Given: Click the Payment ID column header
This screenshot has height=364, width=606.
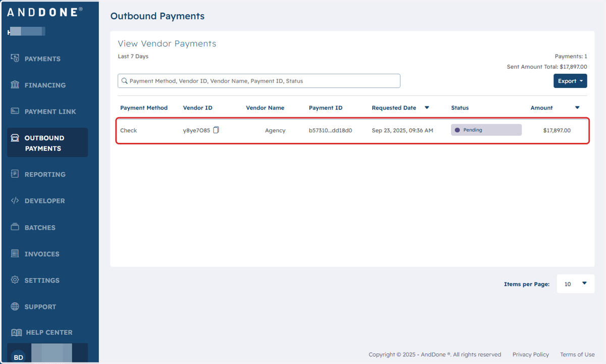Looking at the screenshot, I should (326, 108).
